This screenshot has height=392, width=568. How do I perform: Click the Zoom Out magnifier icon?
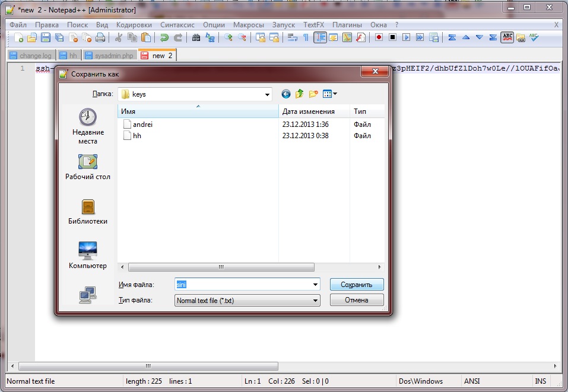pos(242,37)
